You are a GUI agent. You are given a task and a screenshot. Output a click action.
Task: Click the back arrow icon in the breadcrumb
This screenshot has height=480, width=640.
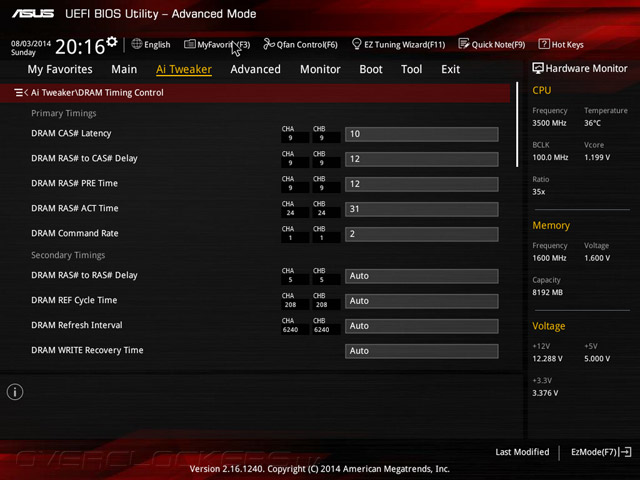pyautogui.click(x=21, y=93)
